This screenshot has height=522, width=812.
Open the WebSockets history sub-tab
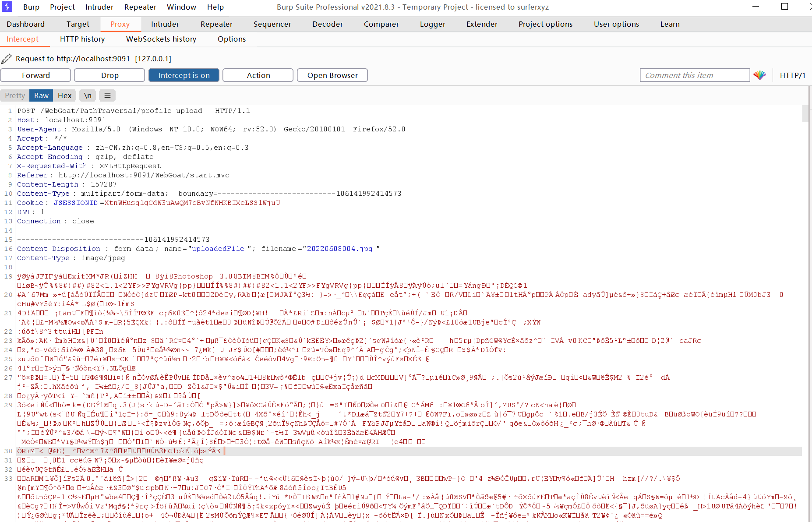pyautogui.click(x=161, y=39)
